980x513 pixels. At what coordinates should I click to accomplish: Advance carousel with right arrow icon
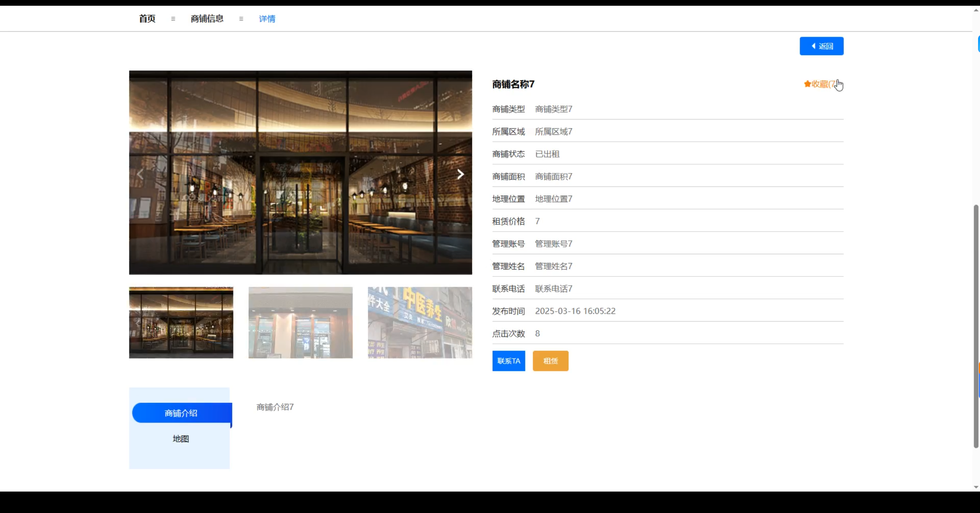[x=461, y=174]
